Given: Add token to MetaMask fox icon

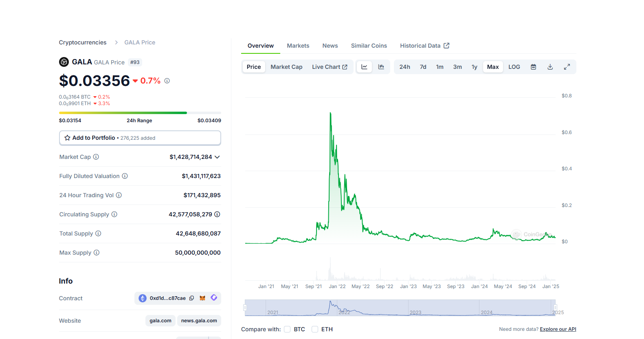Looking at the screenshot, I should pos(202,298).
